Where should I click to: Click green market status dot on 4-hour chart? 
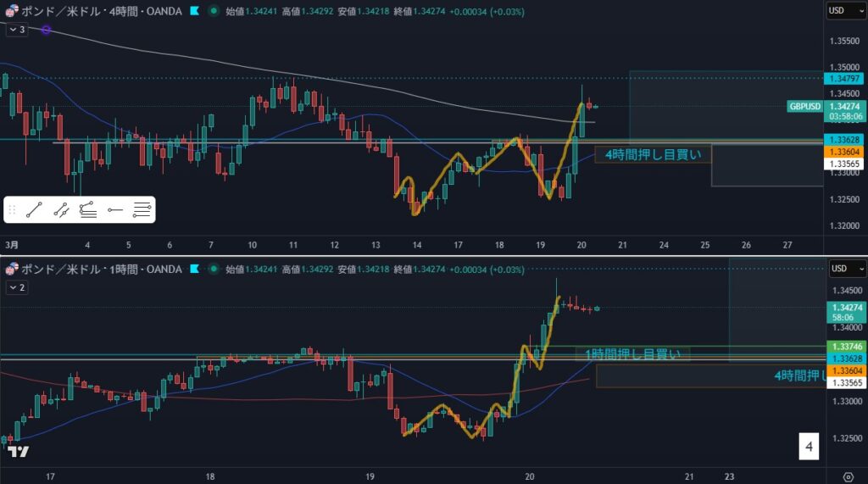[x=213, y=11]
